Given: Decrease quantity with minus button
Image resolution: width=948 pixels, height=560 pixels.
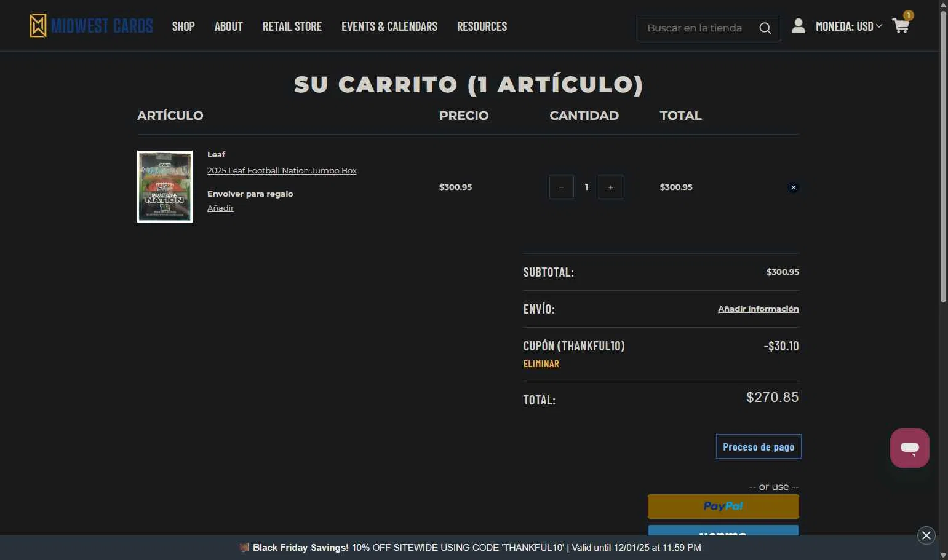Looking at the screenshot, I should pyautogui.click(x=561, y=187).
